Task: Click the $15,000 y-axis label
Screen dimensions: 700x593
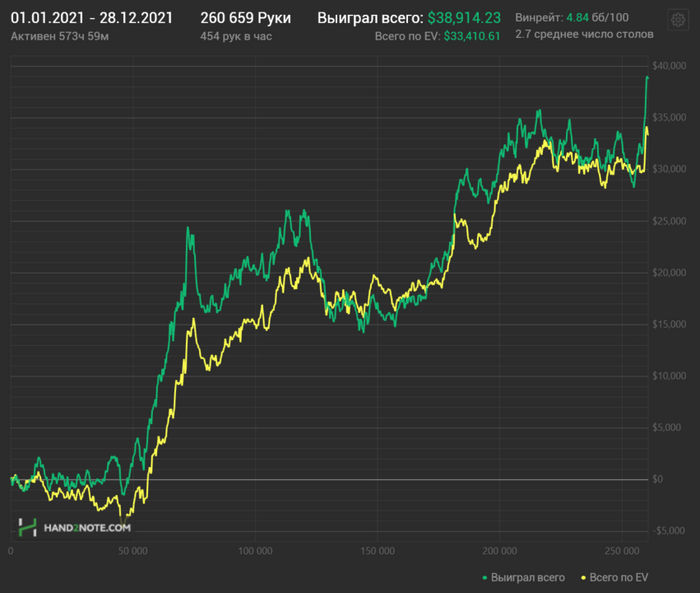Action: [x=669, y=324]
